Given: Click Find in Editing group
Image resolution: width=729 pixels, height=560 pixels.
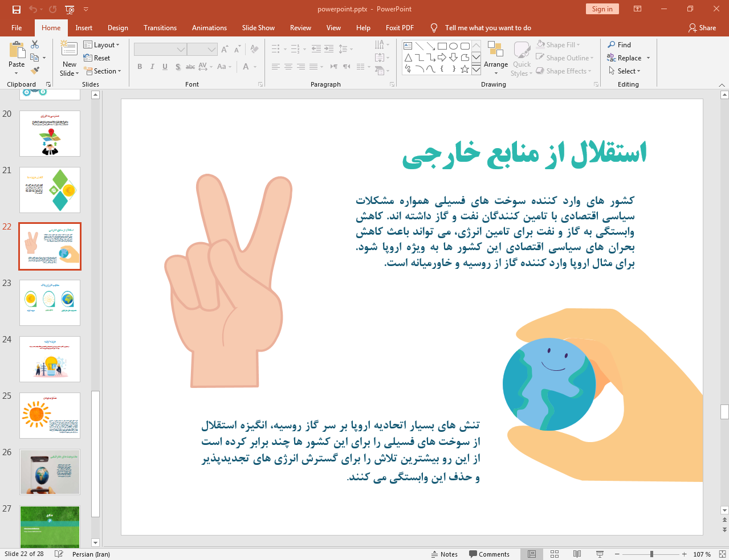Looking at the screenshot, I should (x=620, y=44).
